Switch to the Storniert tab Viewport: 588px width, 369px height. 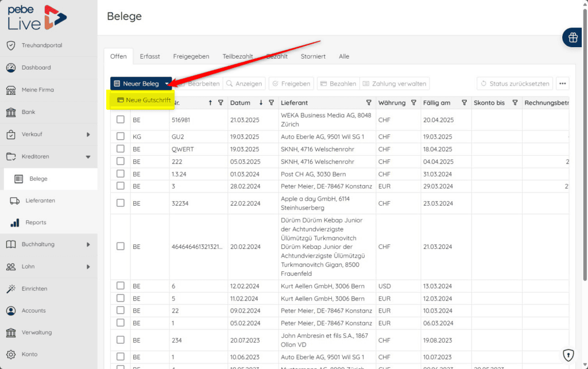coord(313,56)
